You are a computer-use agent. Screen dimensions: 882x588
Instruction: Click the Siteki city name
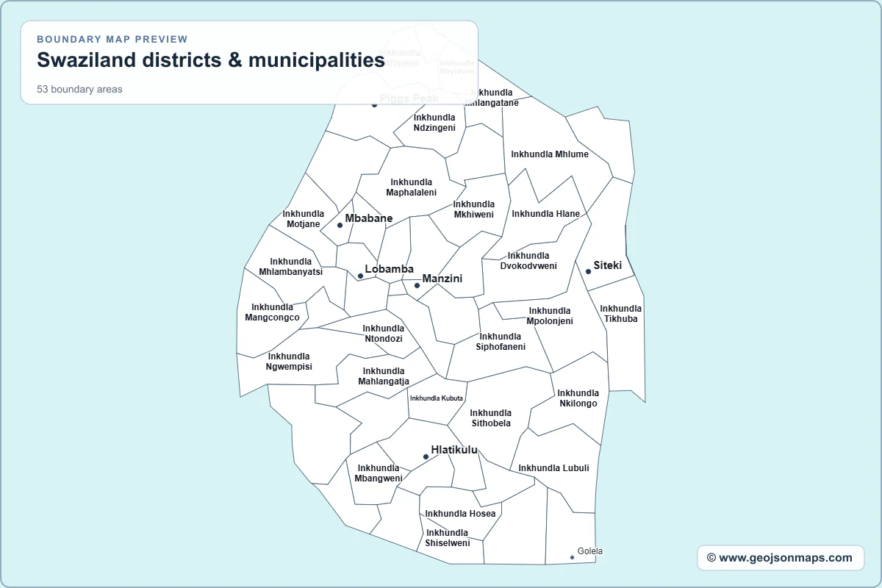(608, 265)
